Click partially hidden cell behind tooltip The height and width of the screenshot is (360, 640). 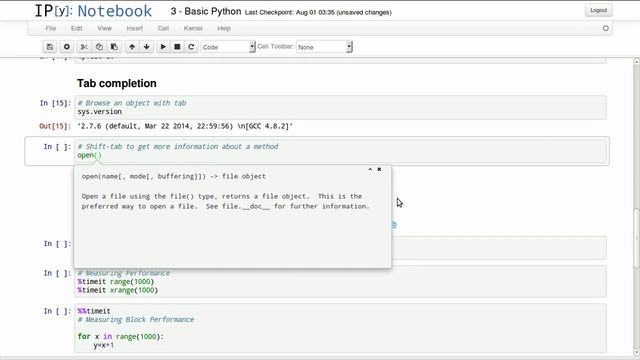point(498,248)
